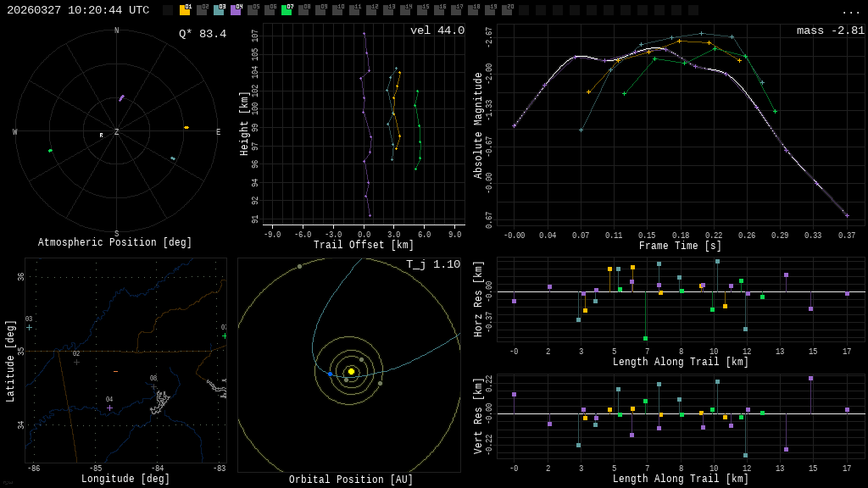Click station 08 marker on the map
This screenshot has height=488, width=868.
pos(153,386)
